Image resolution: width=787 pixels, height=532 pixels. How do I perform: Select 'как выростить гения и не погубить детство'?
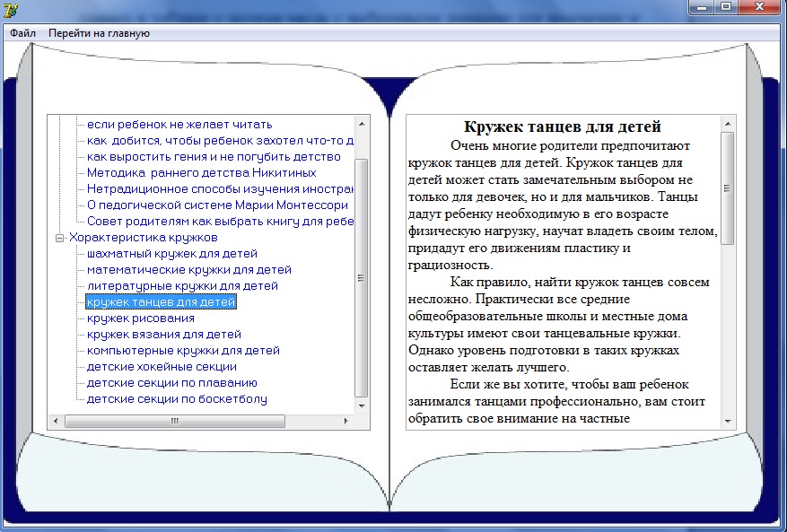coord(214,157)
